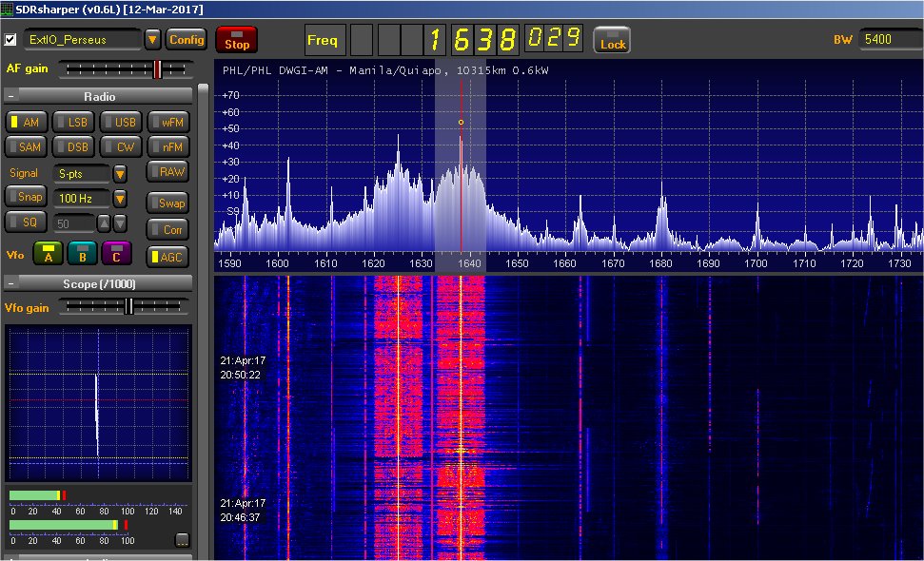Viewport: 924px width, 561px height.
Task: Open the Config button
Action: (187, 40)
